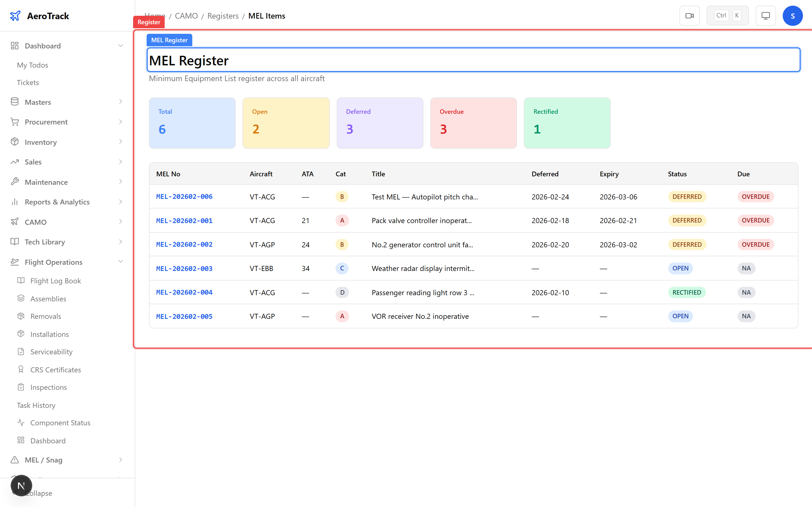This screenshot has height=507, width=812.
Task: Open the Maintenance wrench icon
Action: (15, 182)
